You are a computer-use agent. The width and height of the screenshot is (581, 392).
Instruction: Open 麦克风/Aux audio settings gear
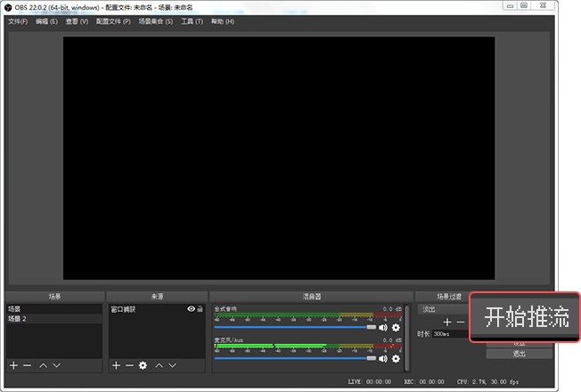pos(397,359)
